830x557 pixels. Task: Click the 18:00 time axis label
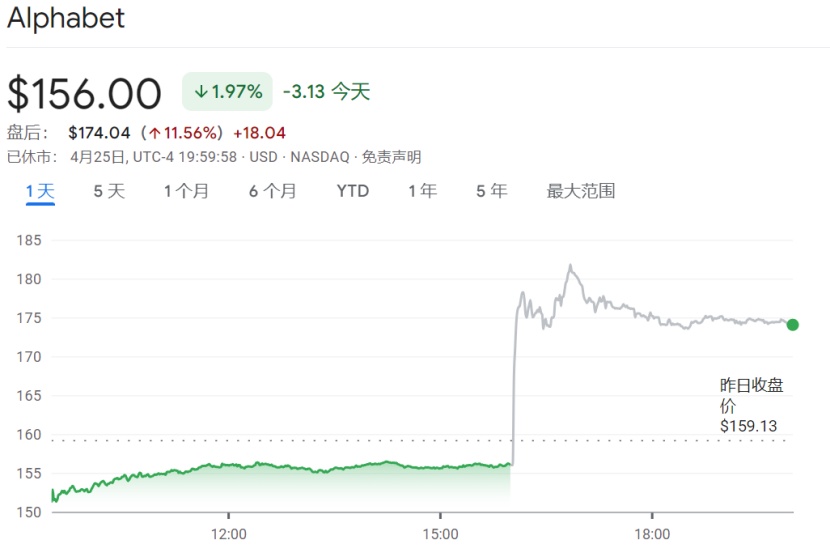[x=652, y=534]
